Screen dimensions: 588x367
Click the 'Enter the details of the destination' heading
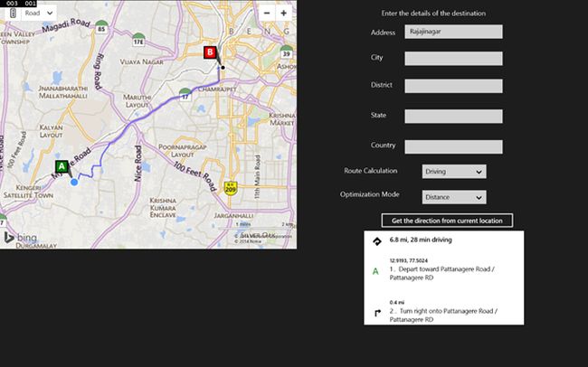(433, 14)
